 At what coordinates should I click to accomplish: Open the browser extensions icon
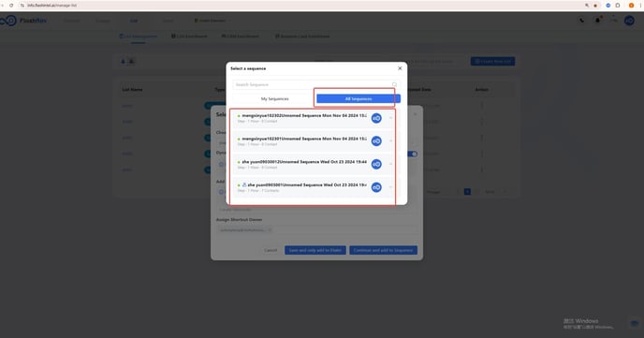tap(617, 6)
